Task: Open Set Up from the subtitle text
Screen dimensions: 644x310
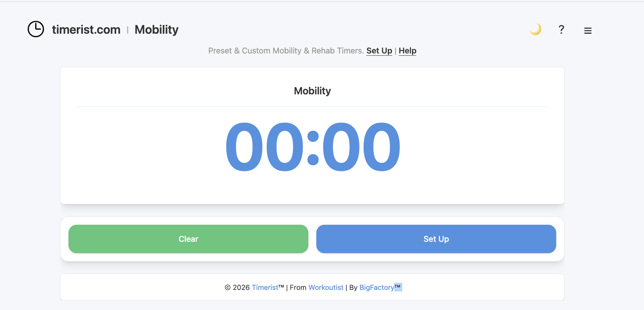Action: [x=379, y=50]
